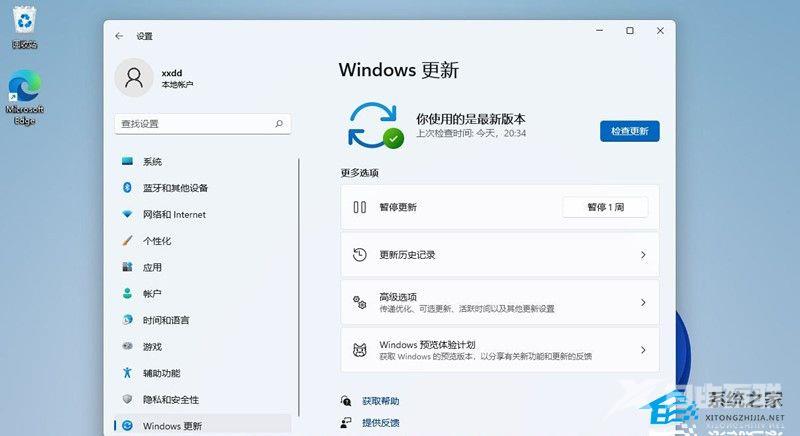The image size is (800, 436).
Task: Click the 上次检查时间 timestamp text
Action: [x=471, y=134]
